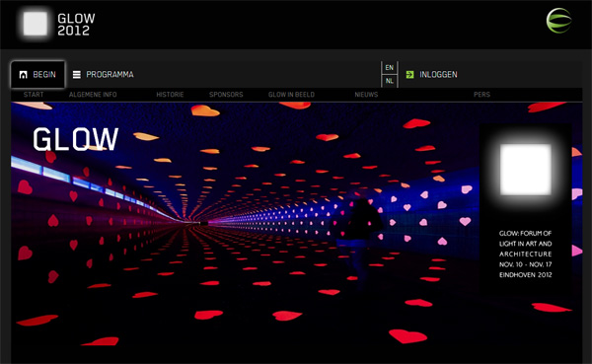This screenshot has width=592, height=364.
Task: Click the green globe icon in header
Action: [558, 21]
